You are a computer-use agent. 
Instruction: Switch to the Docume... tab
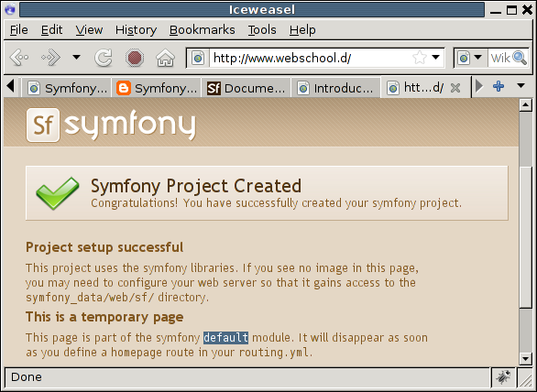246,88
